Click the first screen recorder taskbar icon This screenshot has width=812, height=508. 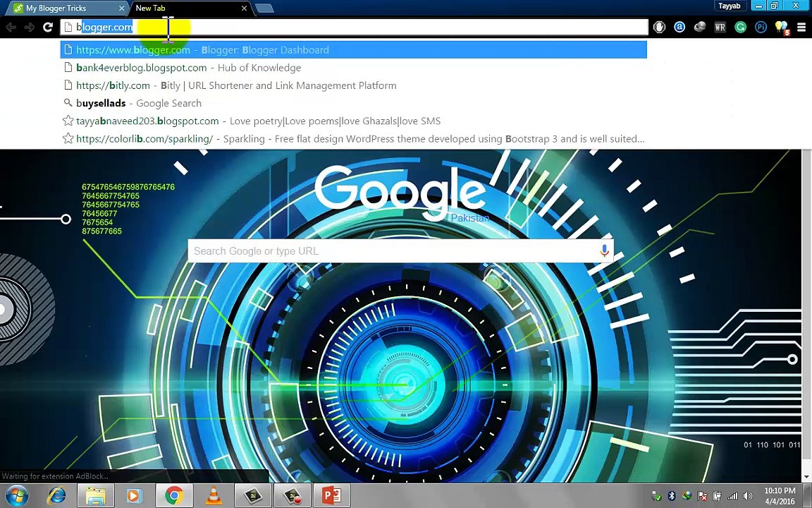pos(252,496)
